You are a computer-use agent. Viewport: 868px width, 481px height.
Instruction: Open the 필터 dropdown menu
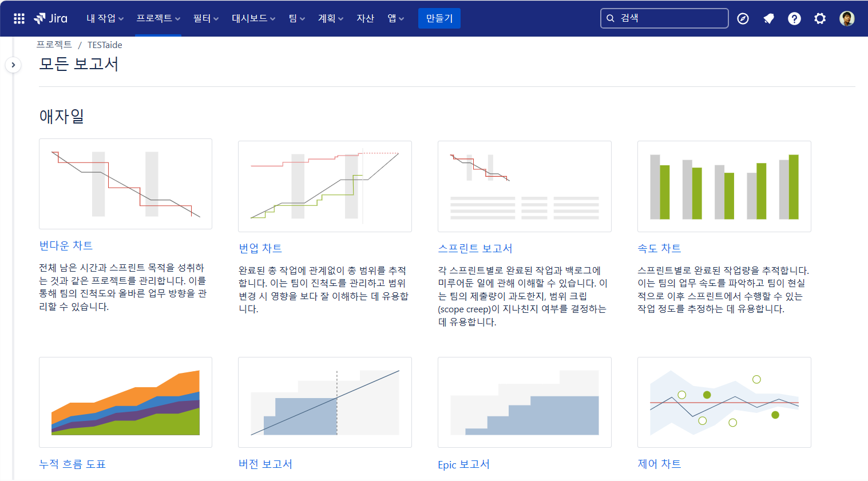coord(206,18)
